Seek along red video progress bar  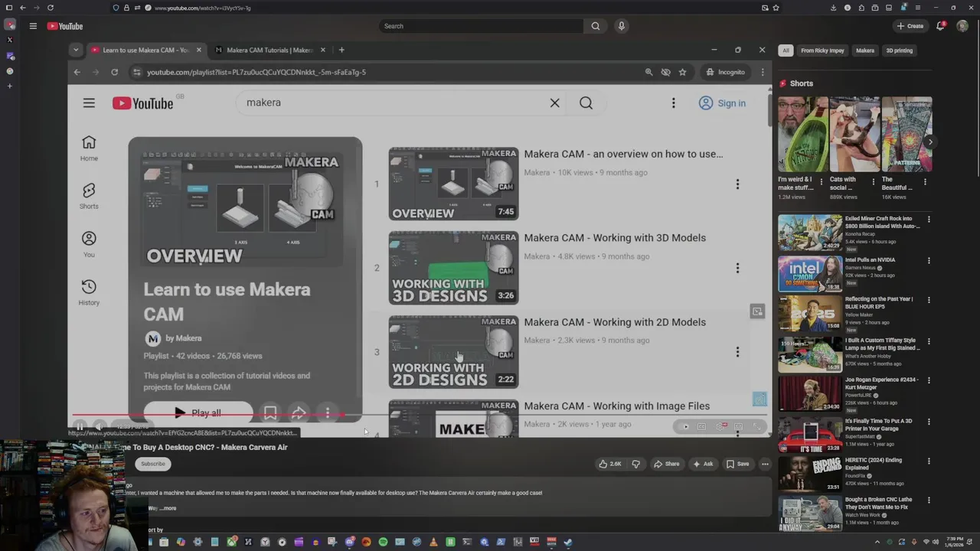[x=207, y=416]
